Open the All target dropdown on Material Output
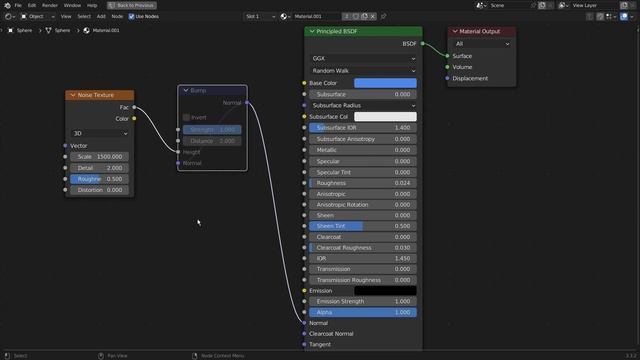The height and width of the screenshot is (360, 640). [x=482, y=44]
